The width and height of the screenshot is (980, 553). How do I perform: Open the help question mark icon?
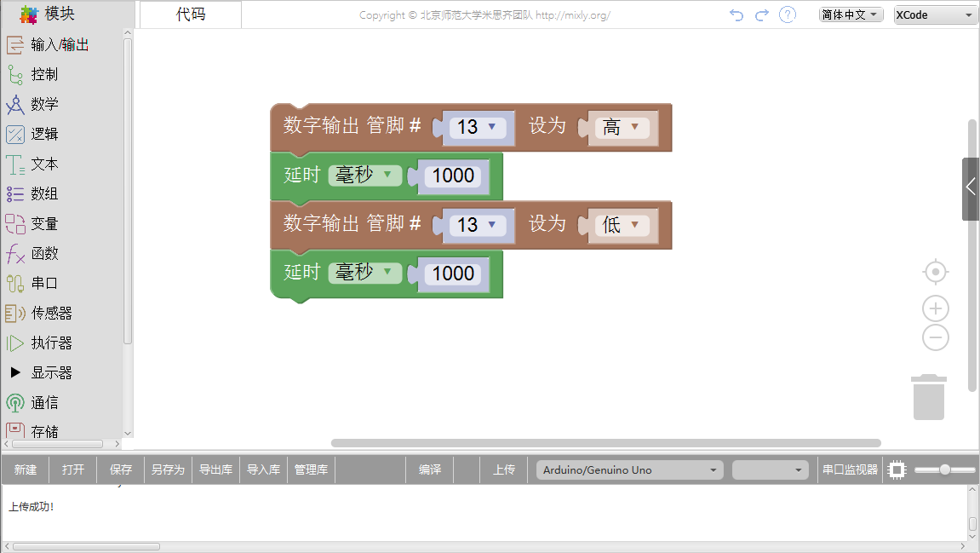click(x=788, y=14)
